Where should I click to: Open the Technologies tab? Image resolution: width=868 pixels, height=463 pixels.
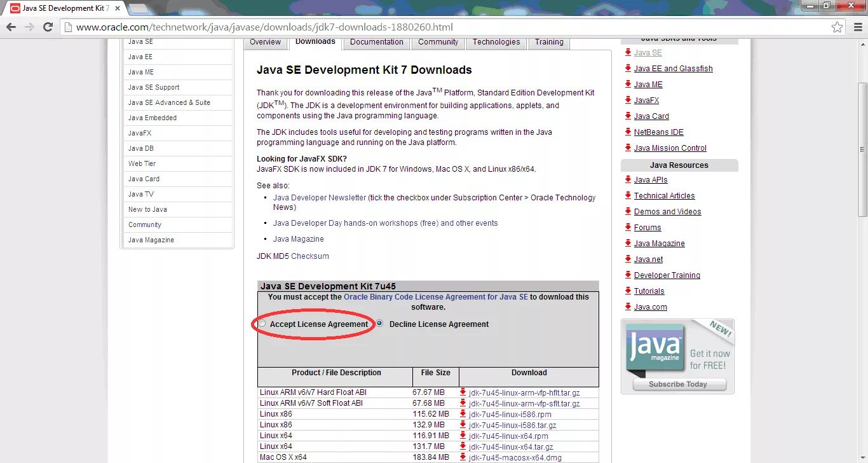496,42
